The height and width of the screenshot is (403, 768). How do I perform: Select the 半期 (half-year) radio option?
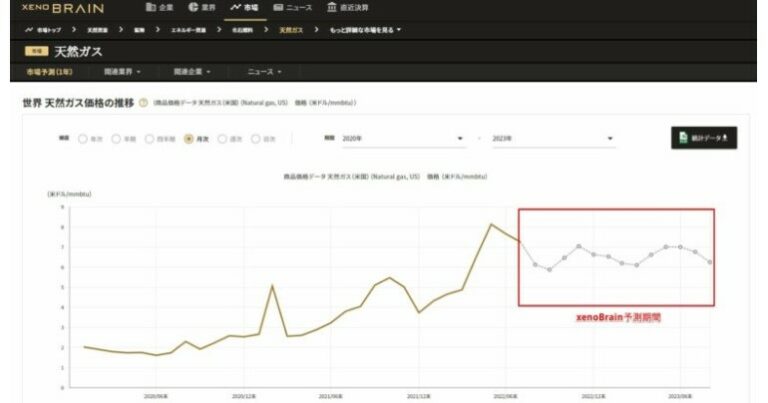(x=116, y=139)
